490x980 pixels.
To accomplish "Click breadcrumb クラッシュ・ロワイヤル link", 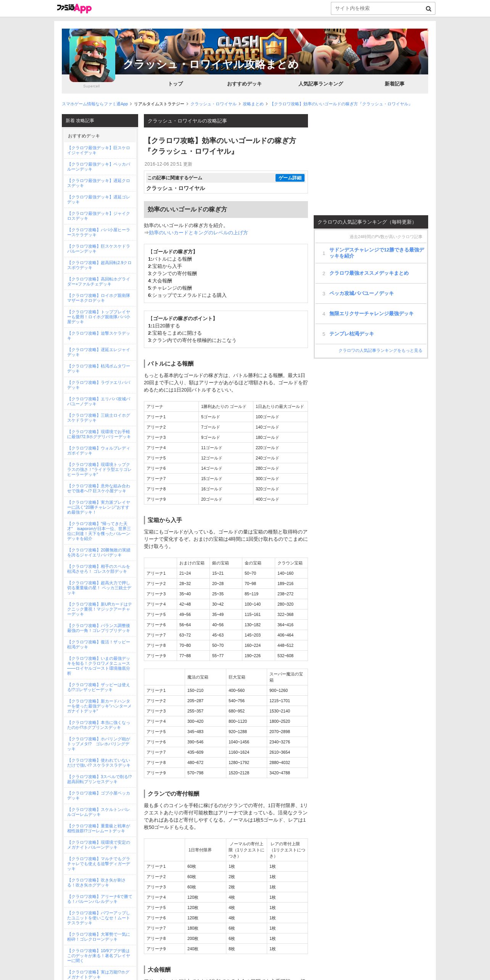I will pyautogui.click(x=213, y=104).
